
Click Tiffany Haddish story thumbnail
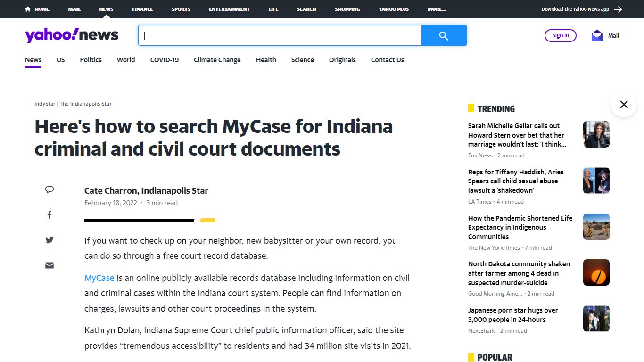tap(596, 181)
